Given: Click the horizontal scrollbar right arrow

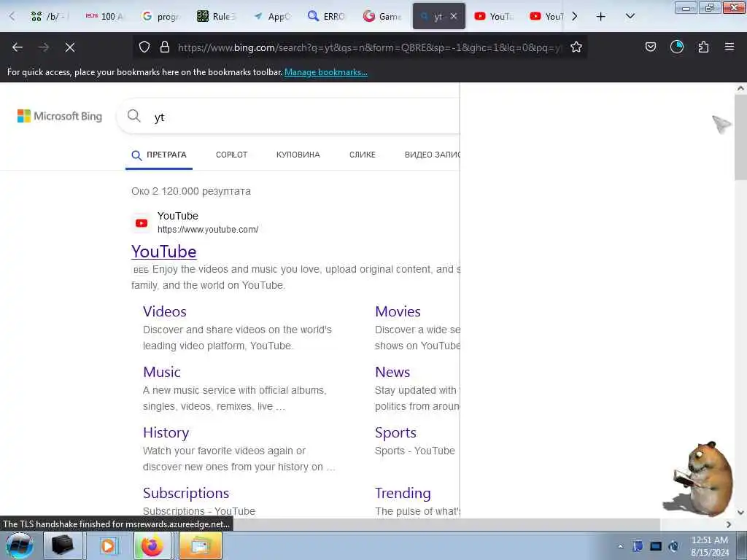Looking at the screenshot, I should [729, 524].
